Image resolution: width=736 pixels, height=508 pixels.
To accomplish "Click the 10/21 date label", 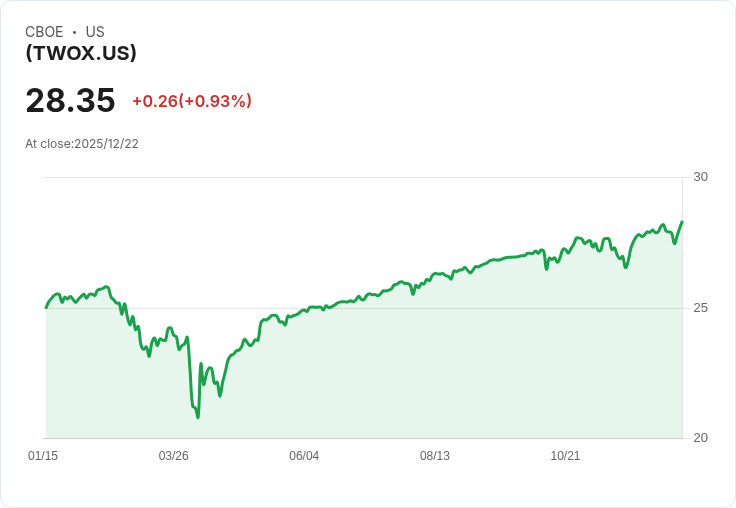I will point(565,456).
